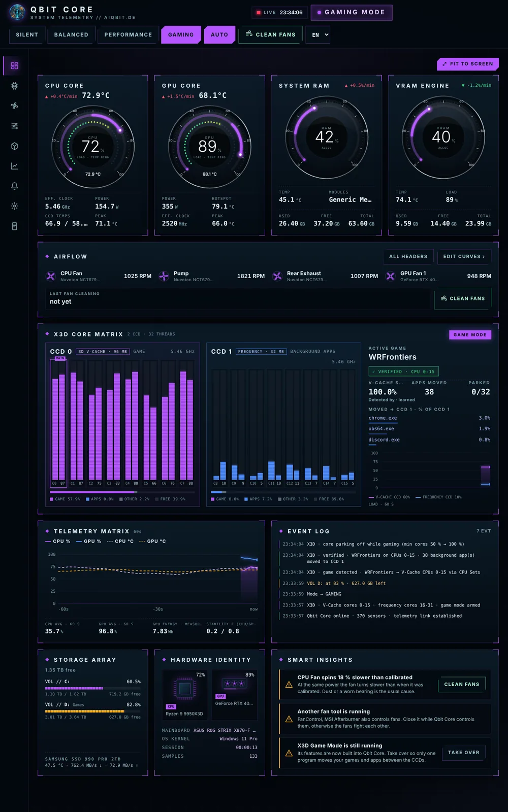
Task: Click the LIVE red recording indicator
Action: 259,13
